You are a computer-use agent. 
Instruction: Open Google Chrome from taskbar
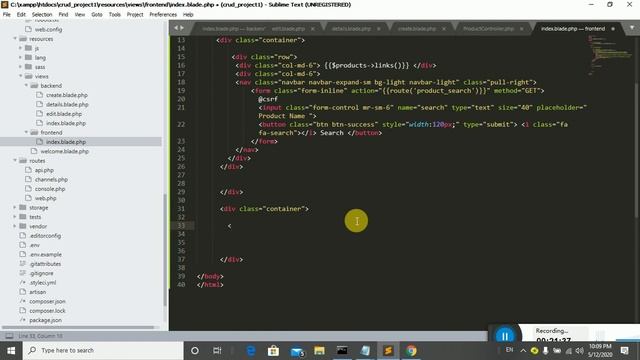click(x=411, y=351)
